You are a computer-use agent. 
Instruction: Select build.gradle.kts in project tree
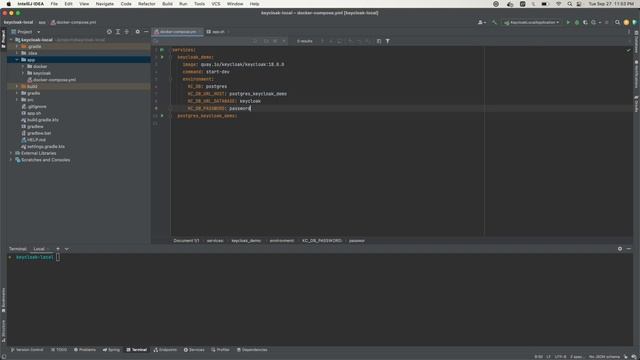(x=40, y=120)
